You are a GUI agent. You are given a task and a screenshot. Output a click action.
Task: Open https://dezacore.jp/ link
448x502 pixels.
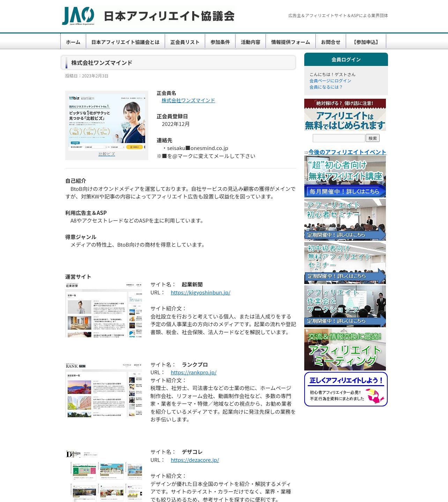pyautogui.click(x=195, y=460)
